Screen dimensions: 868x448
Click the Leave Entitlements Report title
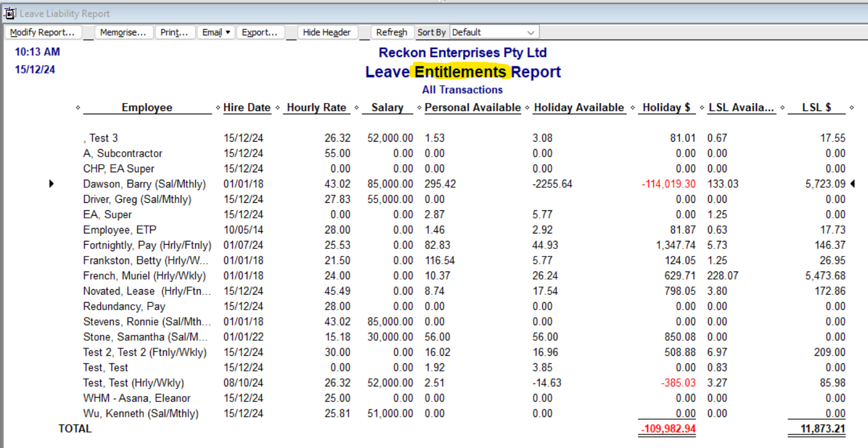pyautogui.click(x=463, y=72)
